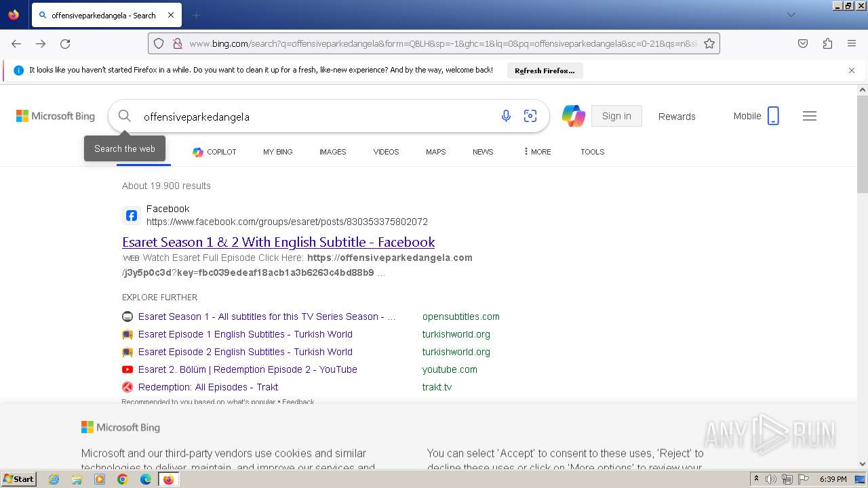
Task: Start voice search with the microphone icon
Action: pyautogui.click(x=506, y=116)
